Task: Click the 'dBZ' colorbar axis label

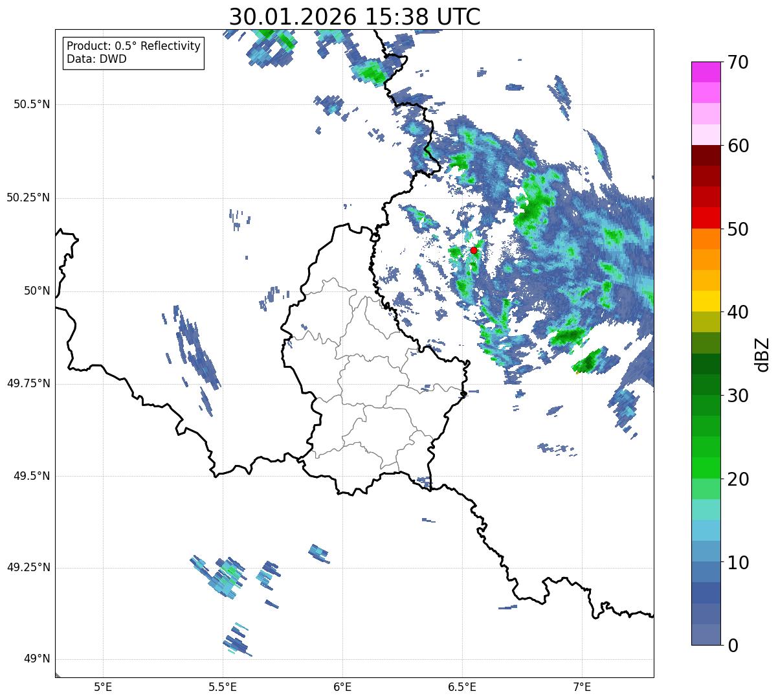Action: (x=762, y=354)
